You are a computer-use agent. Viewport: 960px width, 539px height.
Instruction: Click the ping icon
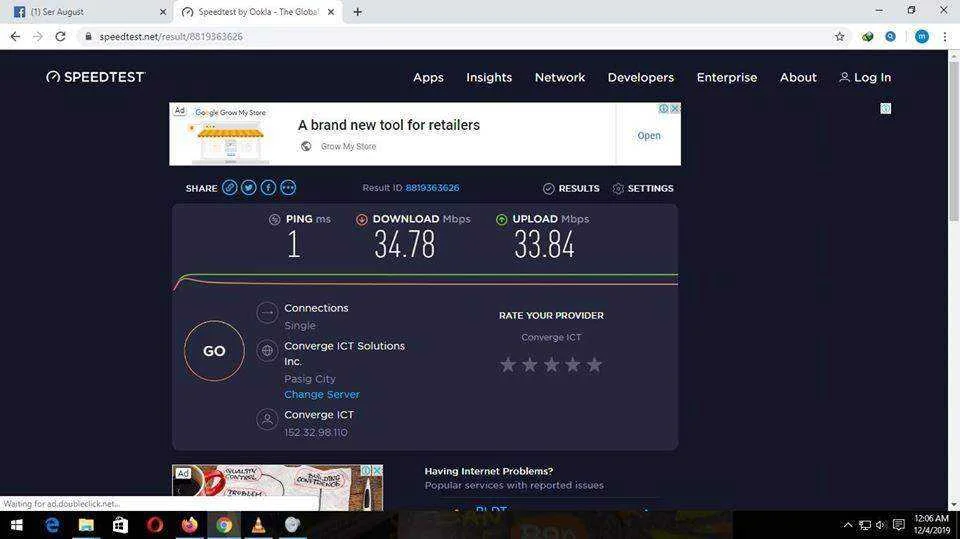(274, 219)
